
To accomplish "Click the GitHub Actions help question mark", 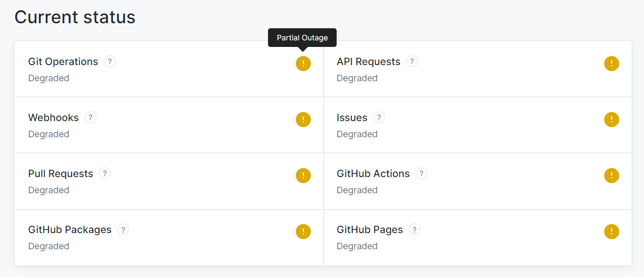I will coord(421,174).
